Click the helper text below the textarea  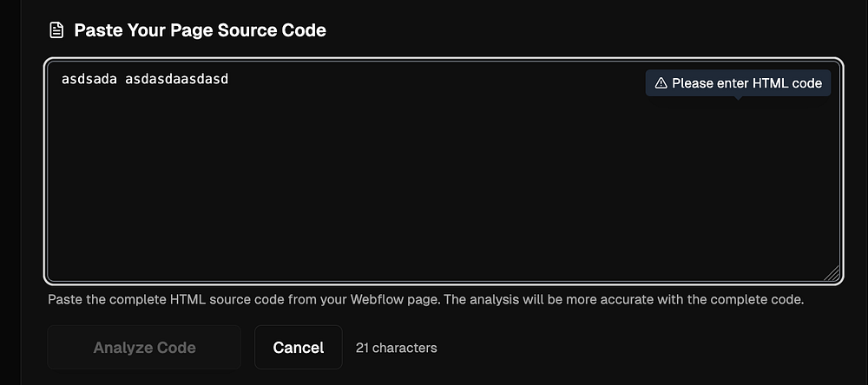coord(425,300)
